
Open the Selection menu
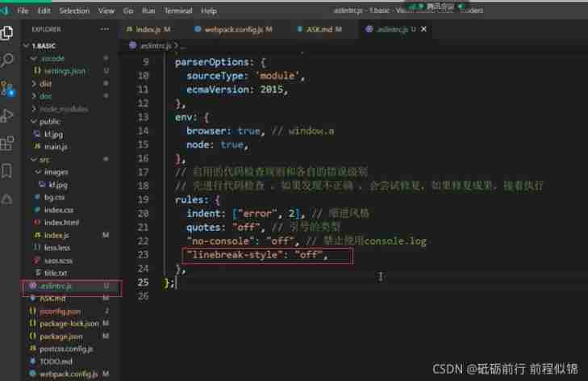coord(74,11)
